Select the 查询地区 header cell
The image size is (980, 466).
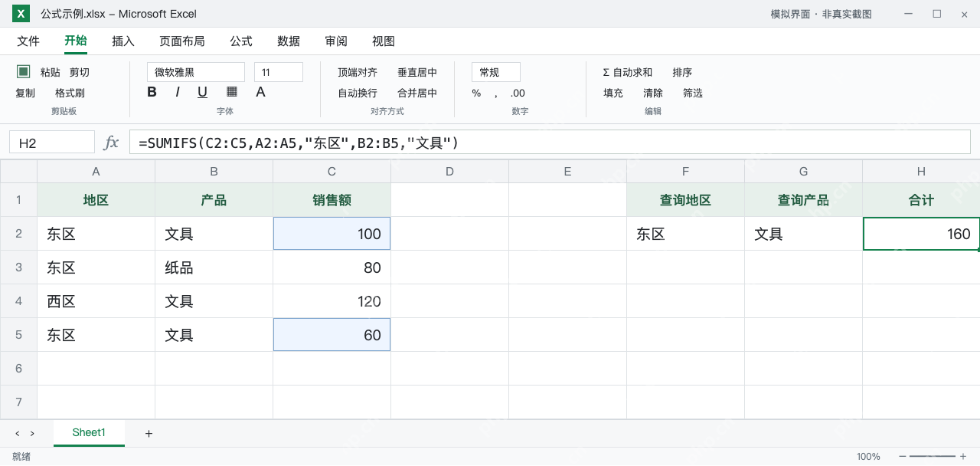pos(685,200)
